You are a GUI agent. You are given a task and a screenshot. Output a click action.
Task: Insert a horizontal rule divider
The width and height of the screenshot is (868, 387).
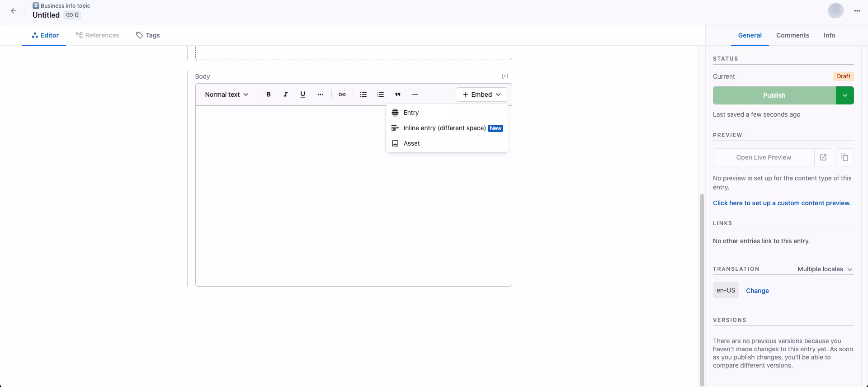point(415,94)
